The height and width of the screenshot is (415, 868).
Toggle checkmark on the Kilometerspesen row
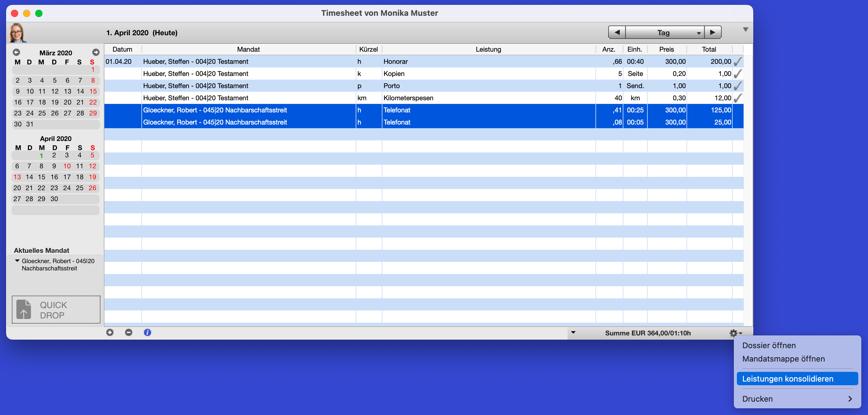coord(737,98)
